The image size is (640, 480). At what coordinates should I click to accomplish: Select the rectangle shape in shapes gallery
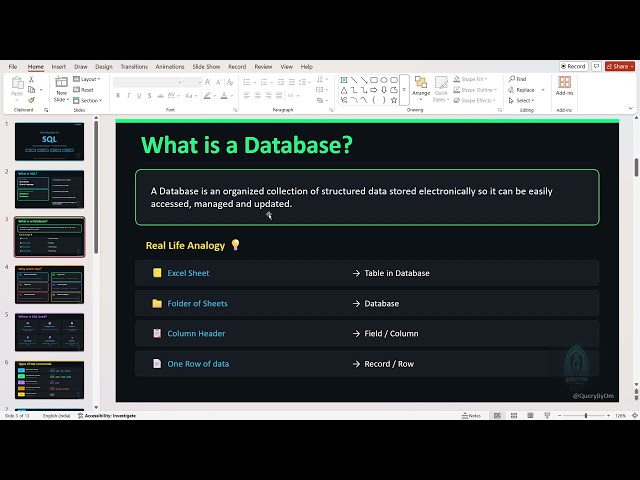point(374,80)
